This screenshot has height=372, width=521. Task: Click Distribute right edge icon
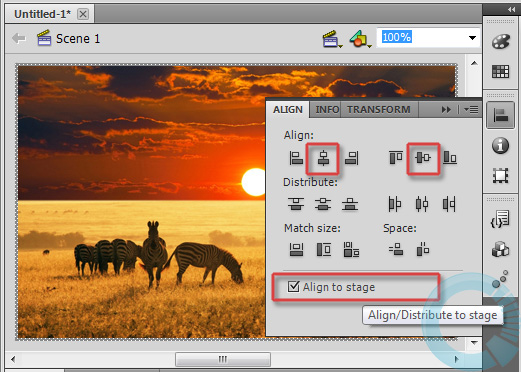tap(449, 204)
